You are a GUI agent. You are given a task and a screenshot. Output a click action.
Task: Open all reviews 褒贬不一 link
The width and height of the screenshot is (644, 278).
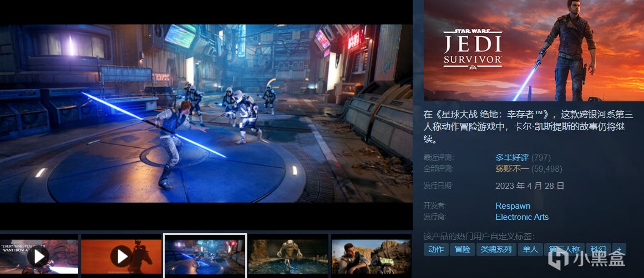pos(512,168)
